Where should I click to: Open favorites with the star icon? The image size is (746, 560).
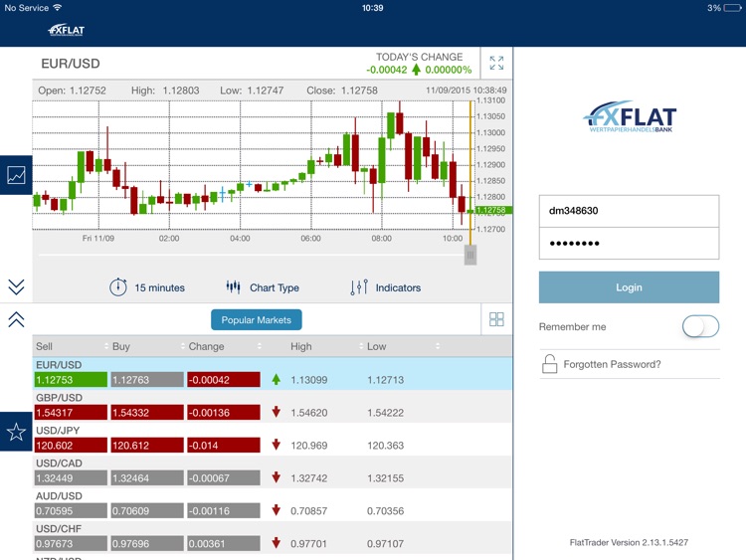pos(16,432)
